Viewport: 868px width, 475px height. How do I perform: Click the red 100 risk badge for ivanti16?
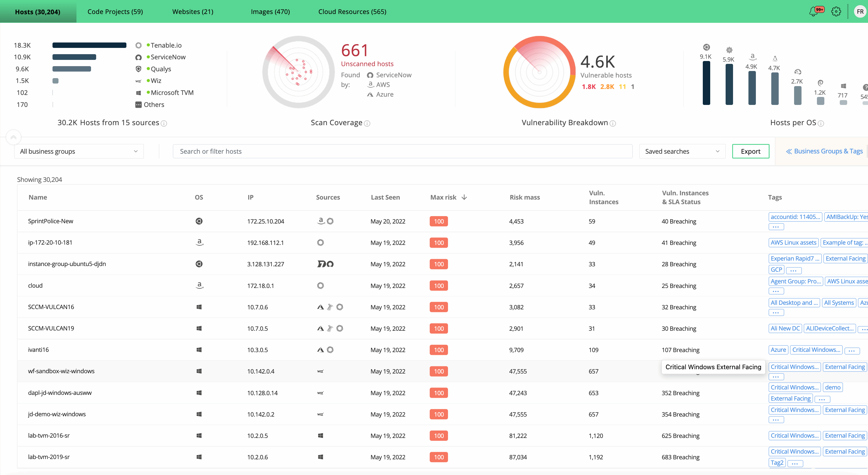(x=439, y=350)
